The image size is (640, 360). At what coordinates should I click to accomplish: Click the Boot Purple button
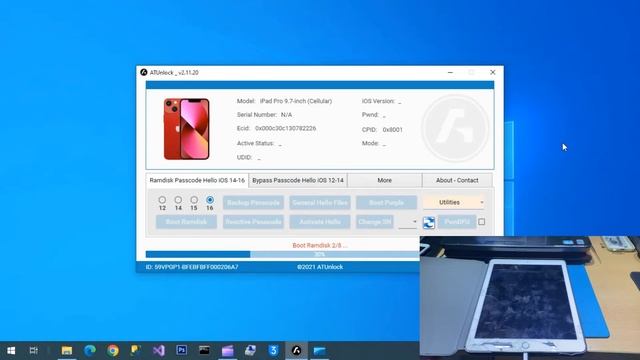pos(387,202)
